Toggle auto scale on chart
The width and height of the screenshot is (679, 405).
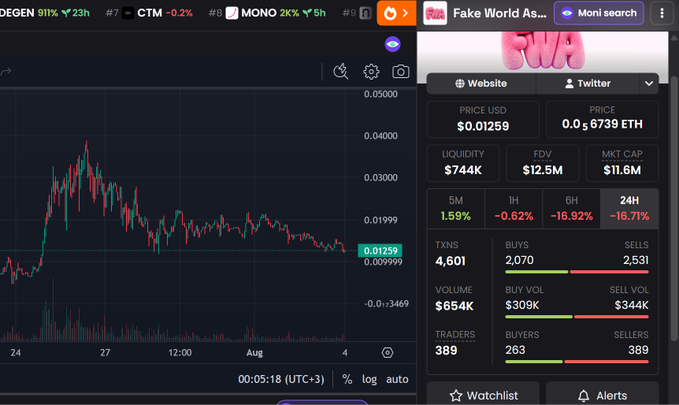397,379
